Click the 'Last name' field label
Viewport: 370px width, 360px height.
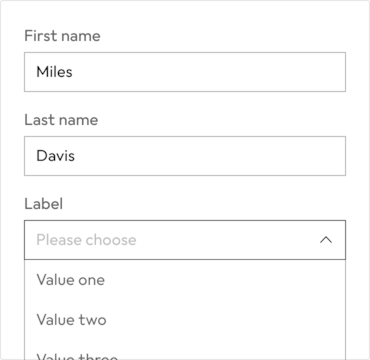click(x=61, y=120)
